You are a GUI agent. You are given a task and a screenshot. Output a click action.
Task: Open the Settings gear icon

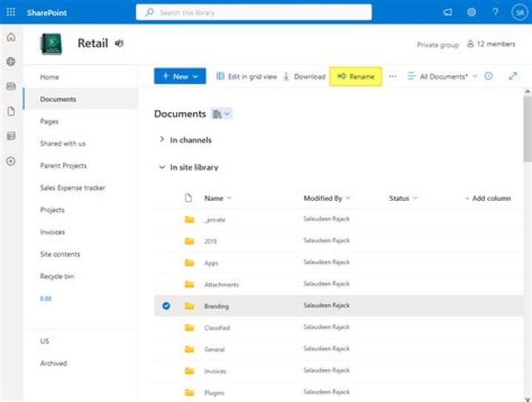pos(471,12)
